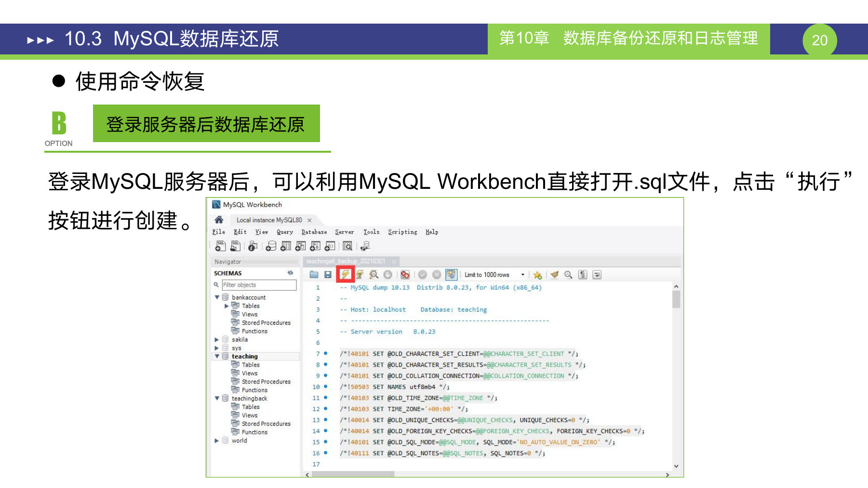Toggle the autocommit mode button

pyautogui.click(x=451, y=275)
